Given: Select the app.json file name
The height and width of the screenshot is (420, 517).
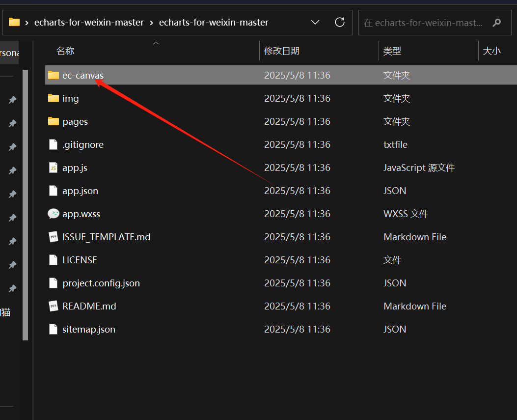Looking at the screenshot, I should click(x=80, y=191).
